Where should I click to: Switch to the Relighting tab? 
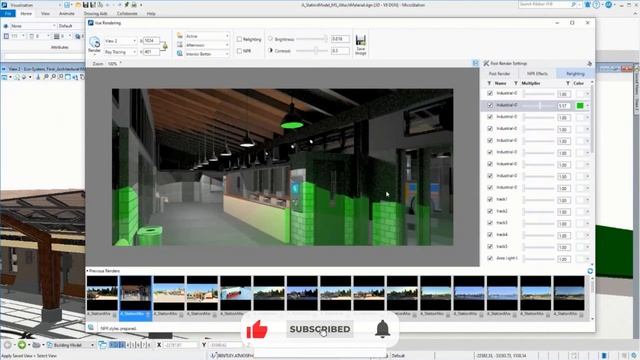tap(575, 73)
